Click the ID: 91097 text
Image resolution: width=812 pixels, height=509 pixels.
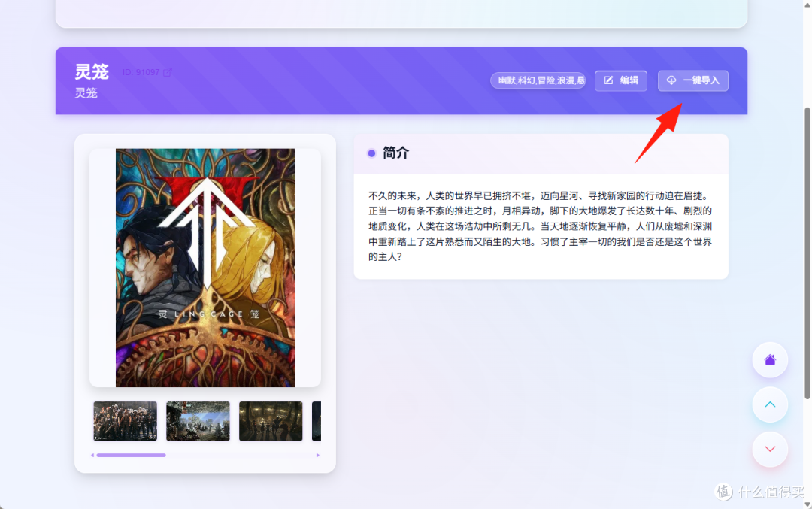pos(141,72)
